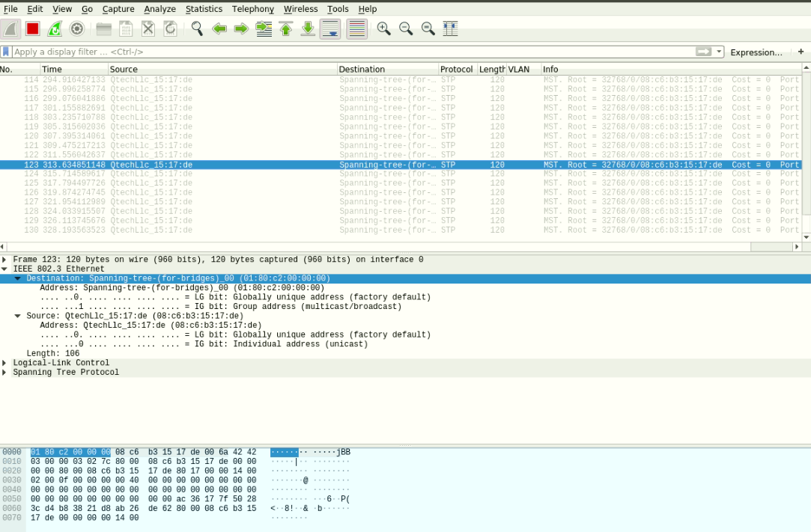Expand the Logical-Link Control section
The image size is (811, 532).
[4, 363]
